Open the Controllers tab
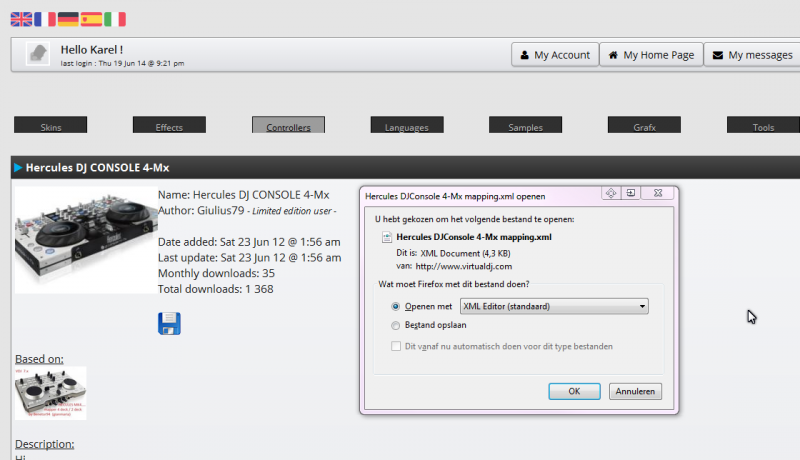Image resolution: width=800 pixels, height=460 pixels. pyautogui.click(x=288, y=125)
